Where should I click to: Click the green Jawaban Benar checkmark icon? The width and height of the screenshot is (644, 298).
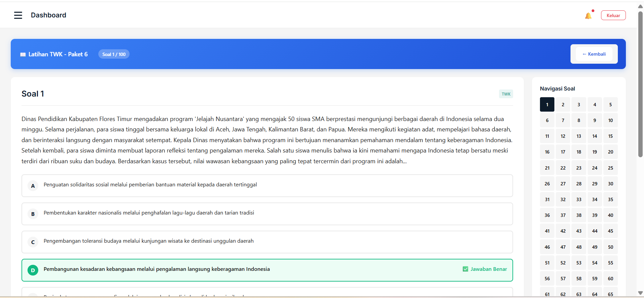(465, 269)
